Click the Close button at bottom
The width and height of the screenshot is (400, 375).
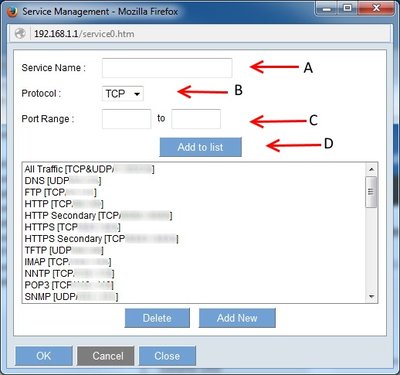coord(167,356)
